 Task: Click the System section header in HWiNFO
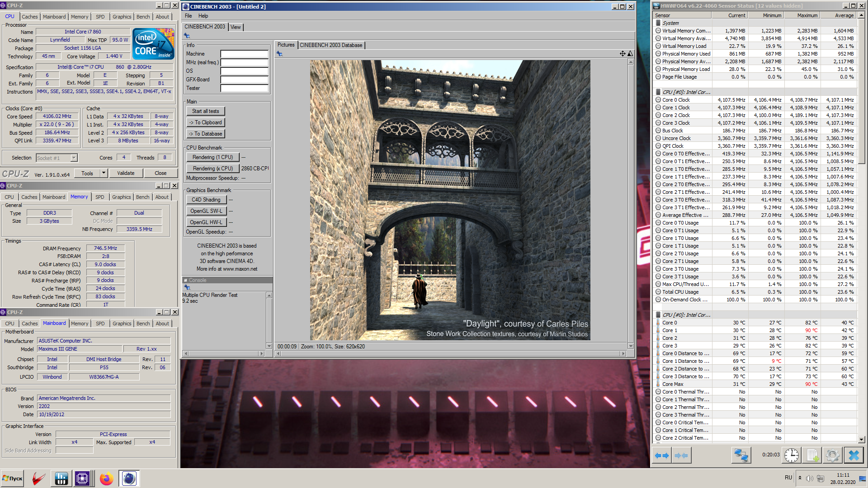point(671,23)
